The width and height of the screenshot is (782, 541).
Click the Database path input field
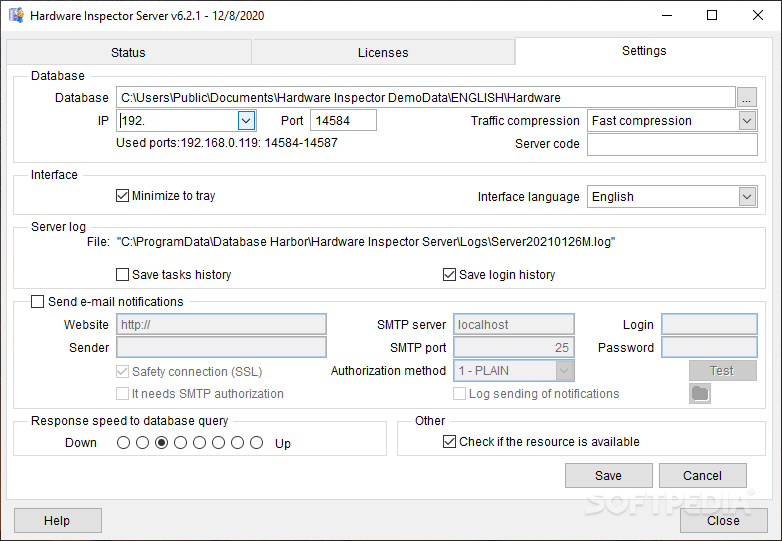426,98
